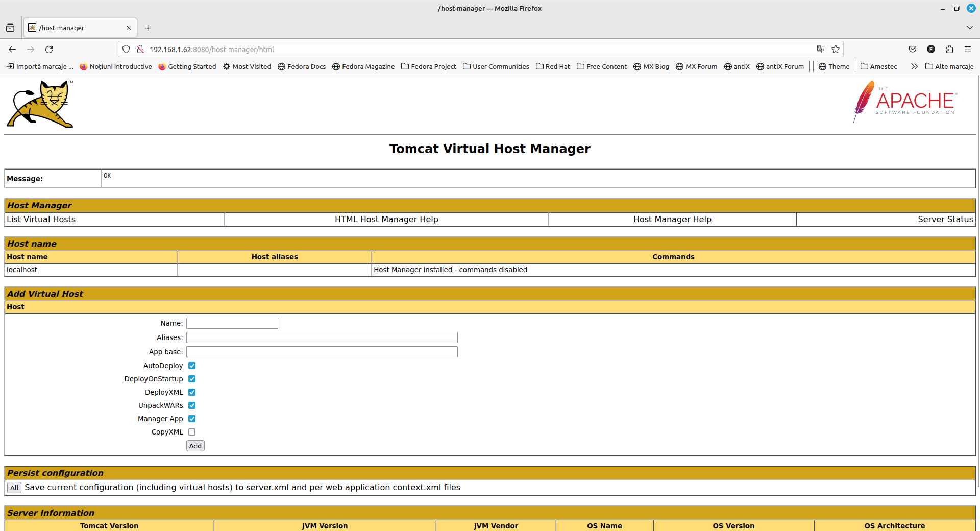
Task: Click the Aliases input field
Action: 322,337
